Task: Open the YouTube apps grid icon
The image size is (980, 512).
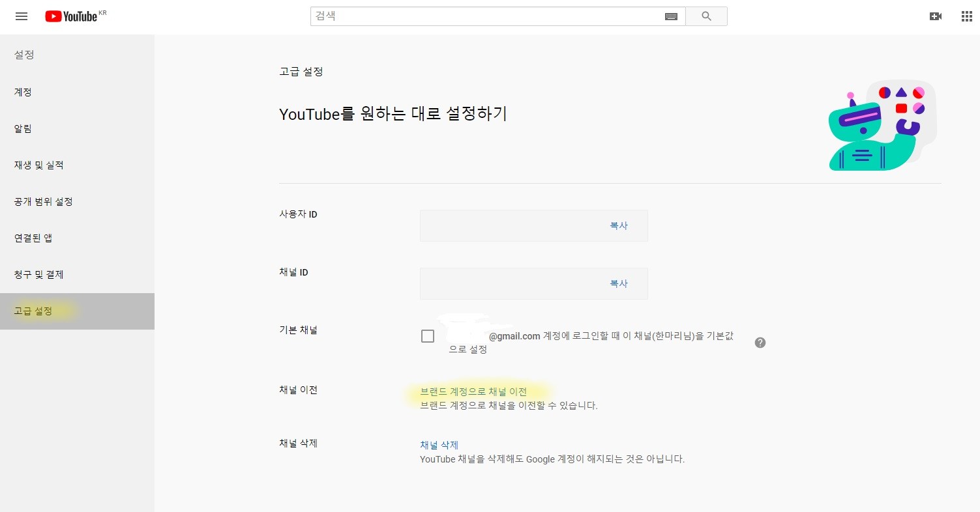Action: coord(967,16)
